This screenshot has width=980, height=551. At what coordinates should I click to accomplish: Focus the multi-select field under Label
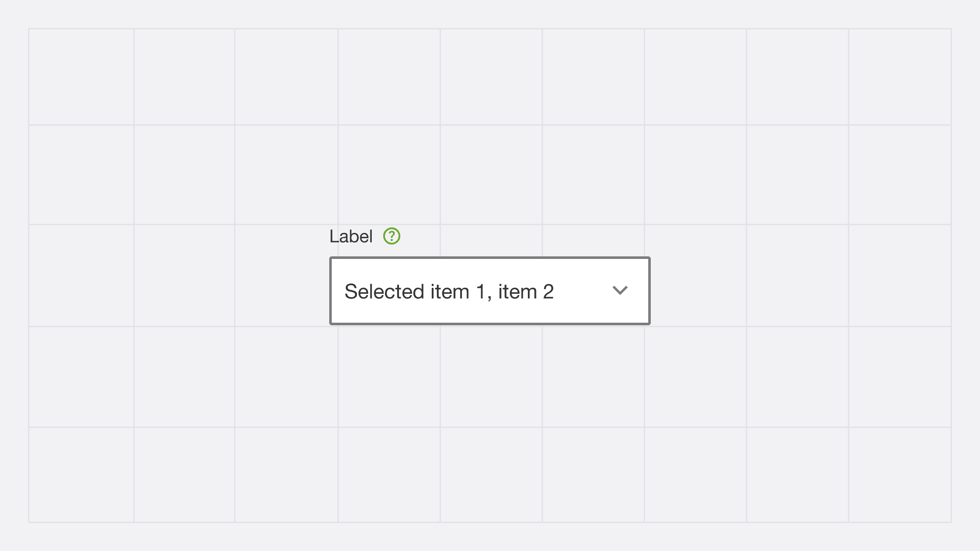(x=490, y=291)
